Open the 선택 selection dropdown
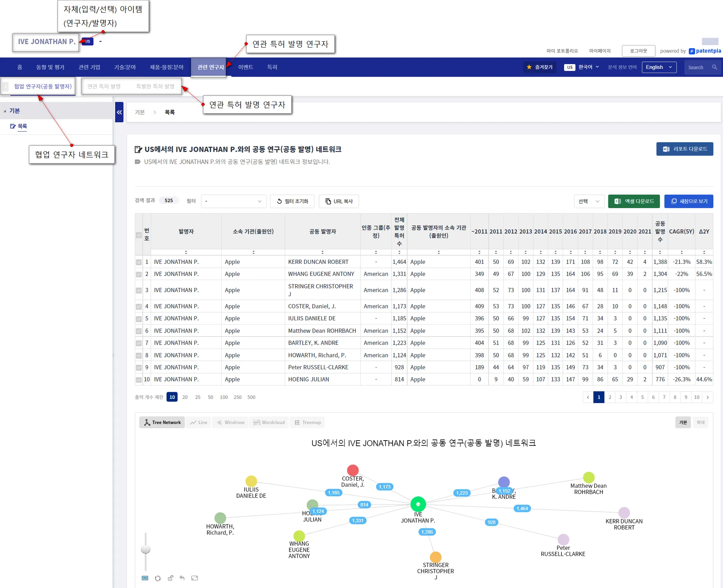 coord(589,201)
